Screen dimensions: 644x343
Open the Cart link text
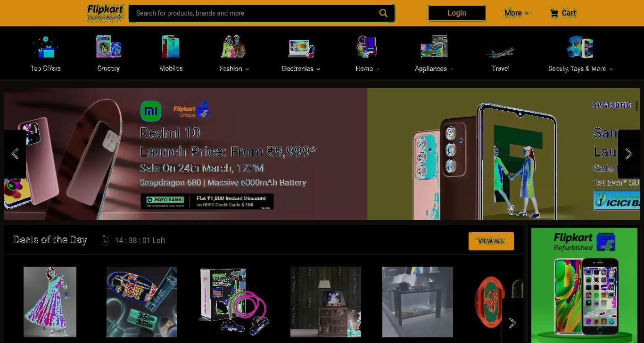pyautogui.click(x=569, y=13)
